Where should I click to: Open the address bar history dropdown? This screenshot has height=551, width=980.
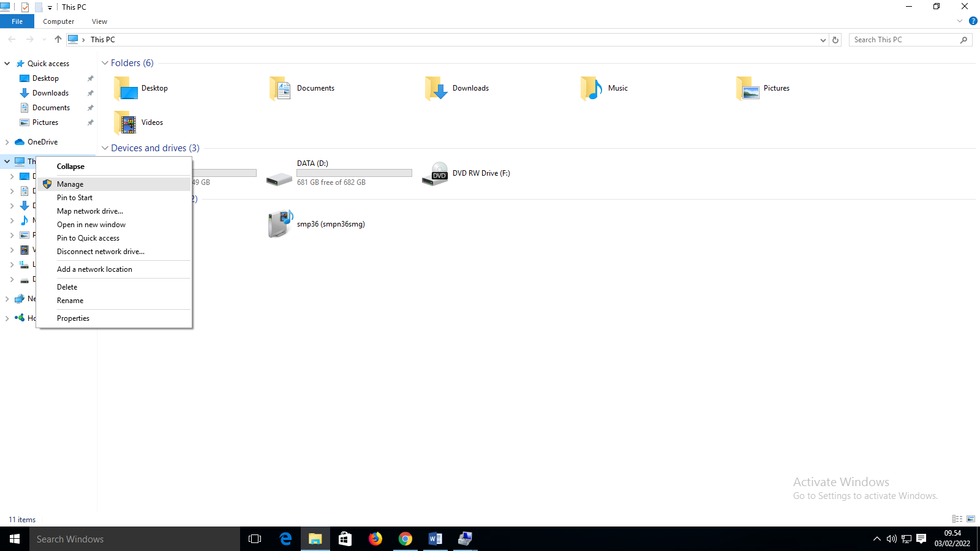(x=823, y=40)
